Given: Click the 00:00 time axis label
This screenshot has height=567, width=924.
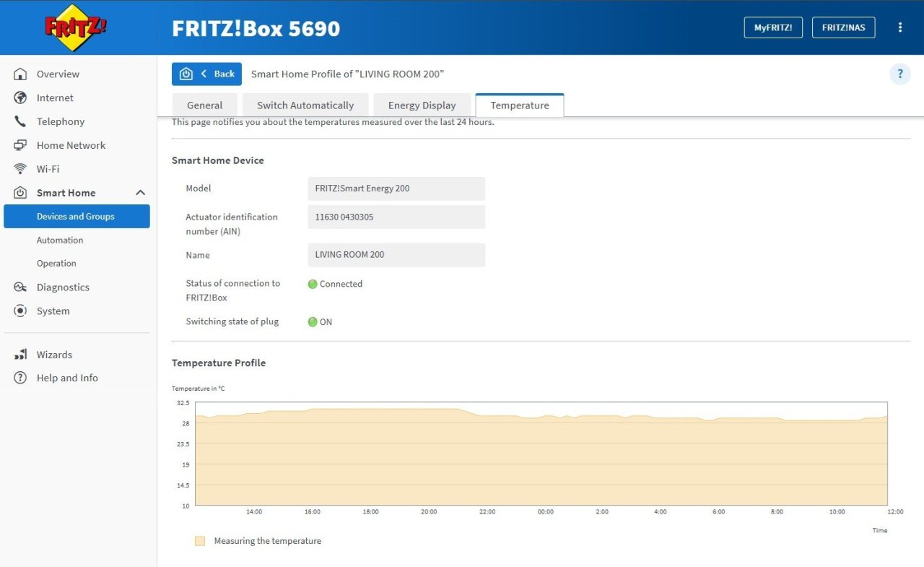Looking at the screenshot, I should (x=546, y=512).
